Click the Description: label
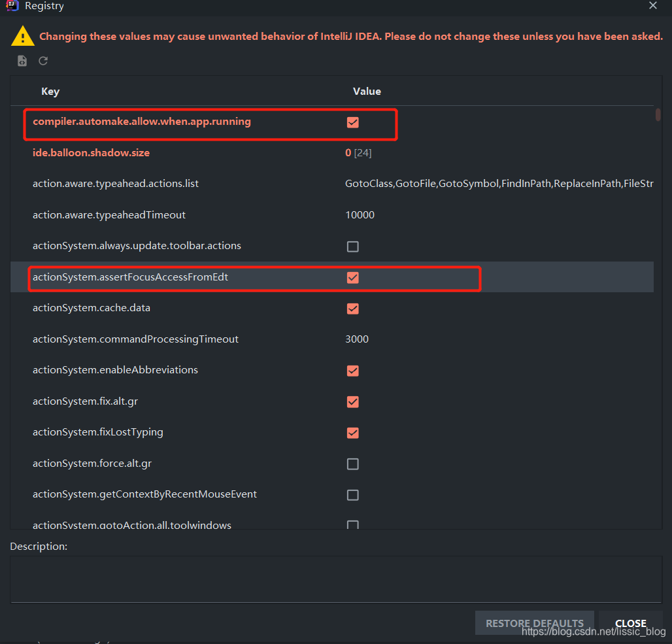The width and height of the screenshot is (672, 644). click(x=39, y=546)
